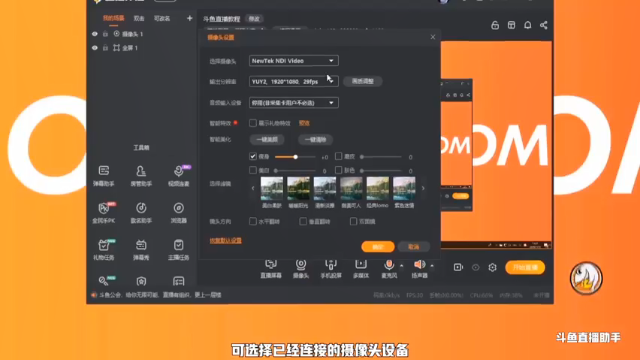Open the danmaku show tool (弹幕秀)

(141, 249)
